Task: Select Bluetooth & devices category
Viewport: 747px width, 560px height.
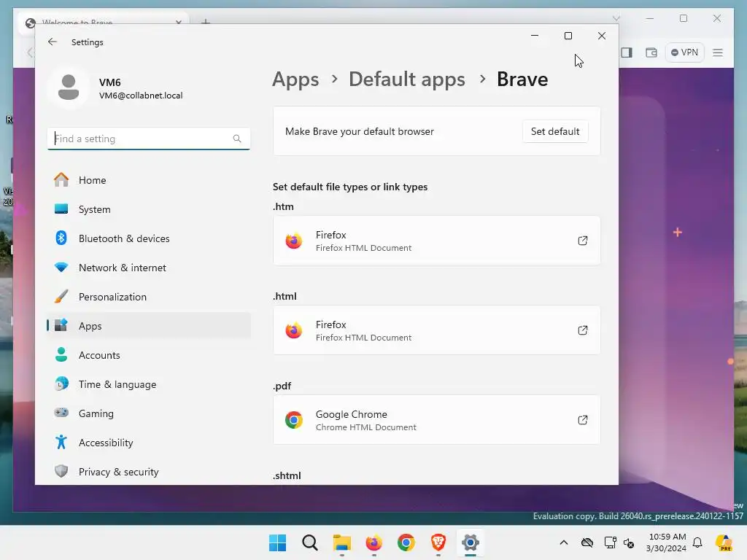Action: (149, 238)
